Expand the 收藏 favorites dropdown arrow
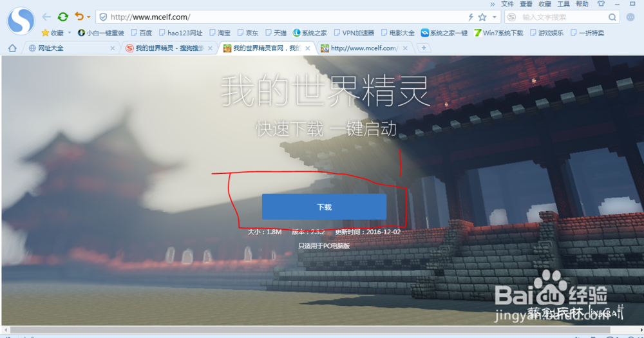 (x=70, y=33)
